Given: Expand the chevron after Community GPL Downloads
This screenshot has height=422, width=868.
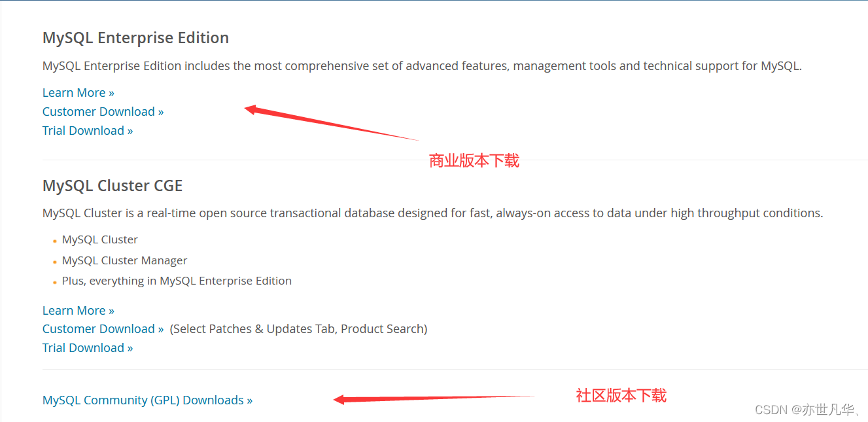Looking at the screenshot, I should click(x=249, y=400).
